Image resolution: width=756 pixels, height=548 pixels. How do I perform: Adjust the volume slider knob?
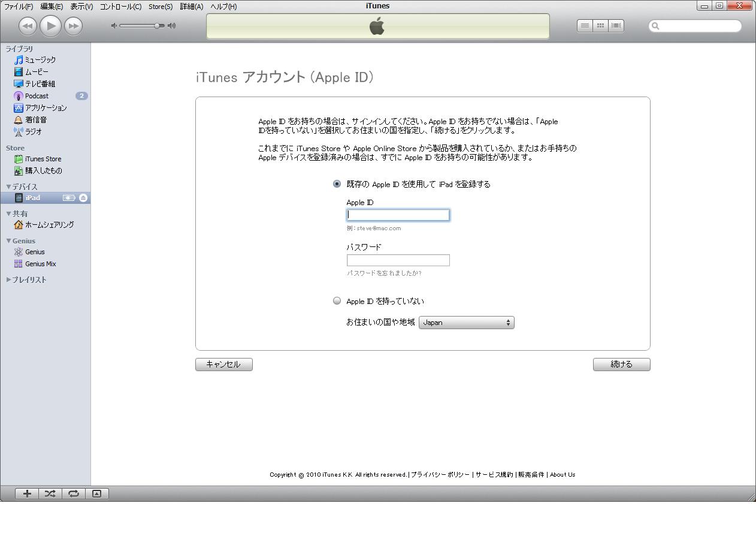[157, 26]
